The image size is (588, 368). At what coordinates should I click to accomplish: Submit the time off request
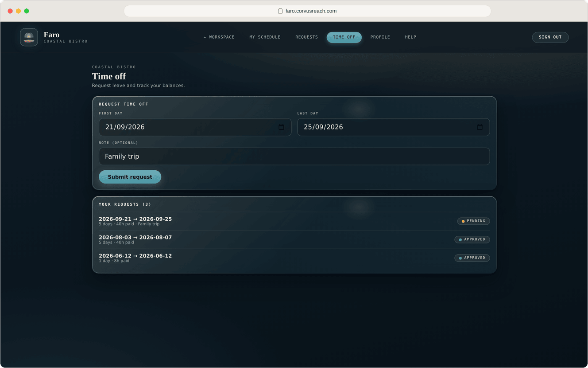[x=130, y=177]
